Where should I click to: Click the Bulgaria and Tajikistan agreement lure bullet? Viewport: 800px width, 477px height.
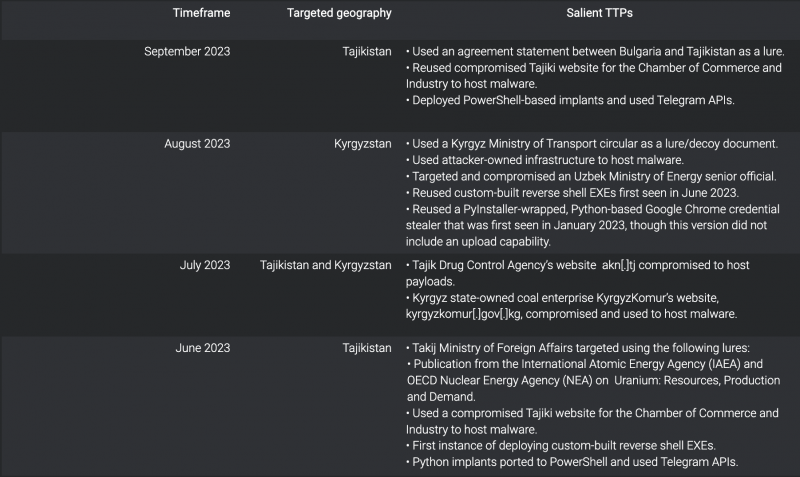click(595, 51)
